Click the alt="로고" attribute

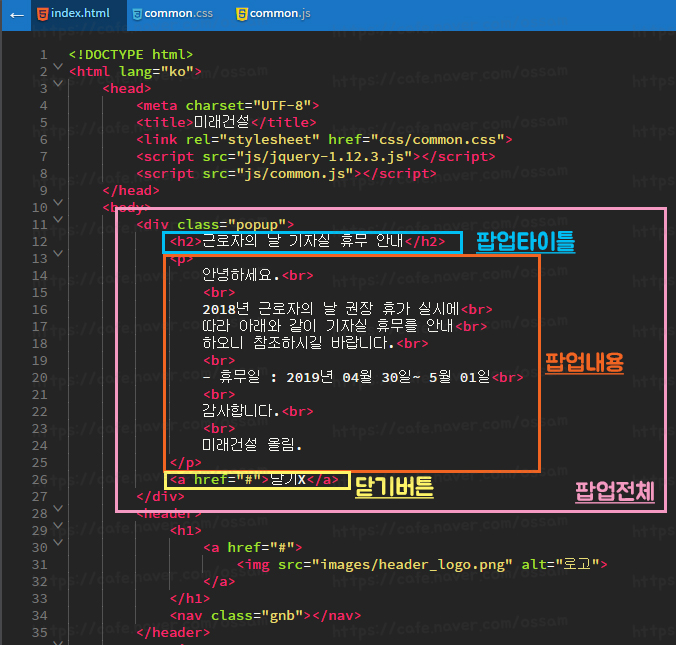[560, 565]
